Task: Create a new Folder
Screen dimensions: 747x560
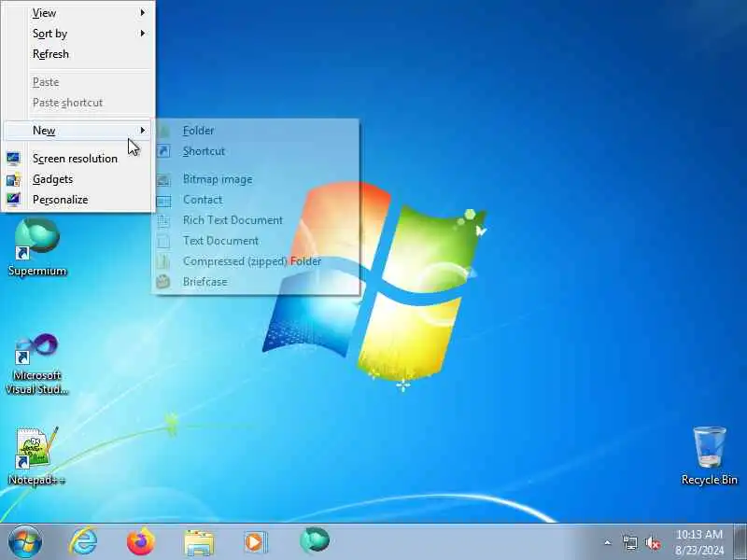Action: [258, 130]
